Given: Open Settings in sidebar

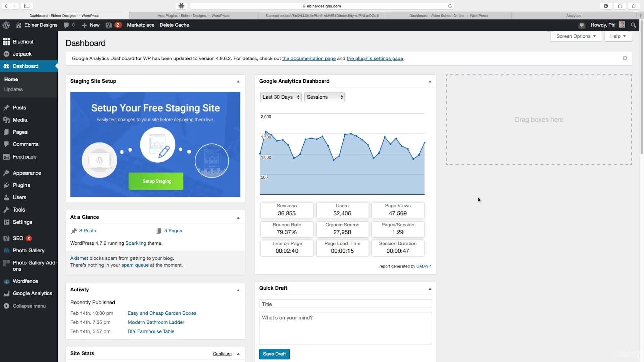Looking at the screenshot, I should tap(29, 222).
